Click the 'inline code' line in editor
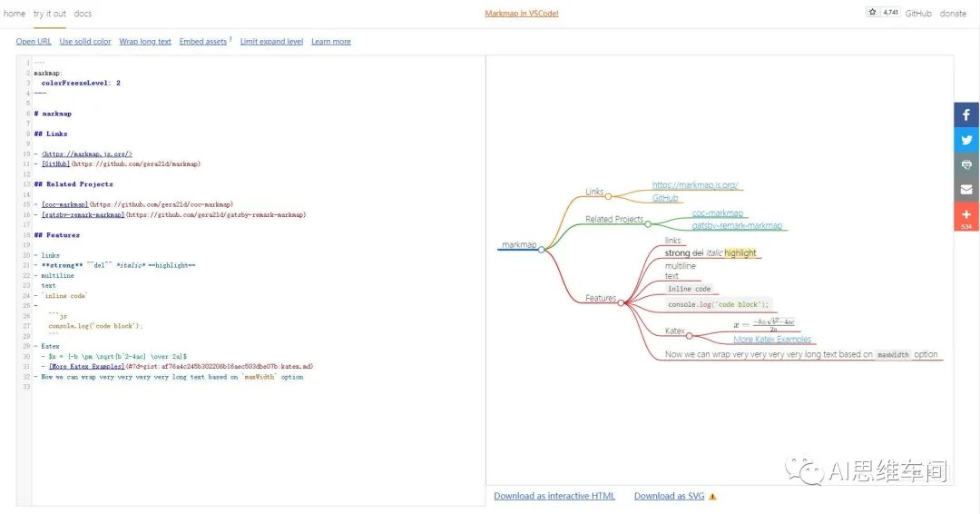The width and height of the screenshot is (980, 514). click(x=62, y=296)
